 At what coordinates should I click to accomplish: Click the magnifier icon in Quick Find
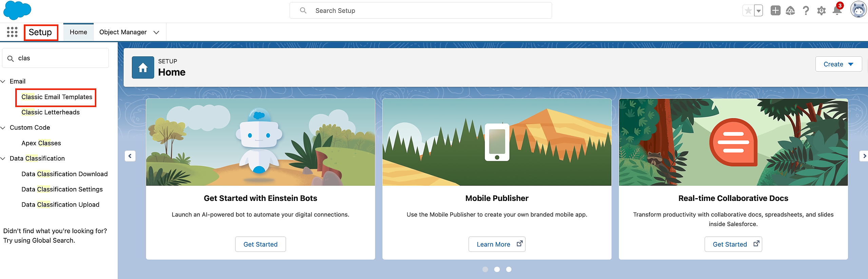[x=11, y=58]
